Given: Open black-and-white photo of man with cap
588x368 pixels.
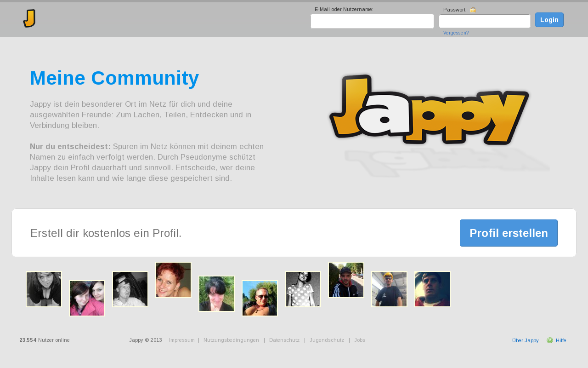Looking at the screenshot, I should pyautogui.click(x=130, y=289).
